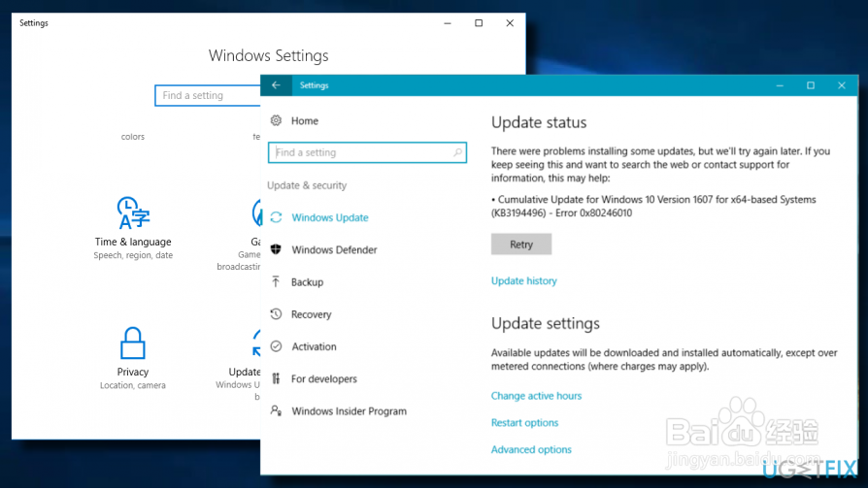Open For developers settings
This screenshot has height=489, width=868.
click(x=324, y=379)
